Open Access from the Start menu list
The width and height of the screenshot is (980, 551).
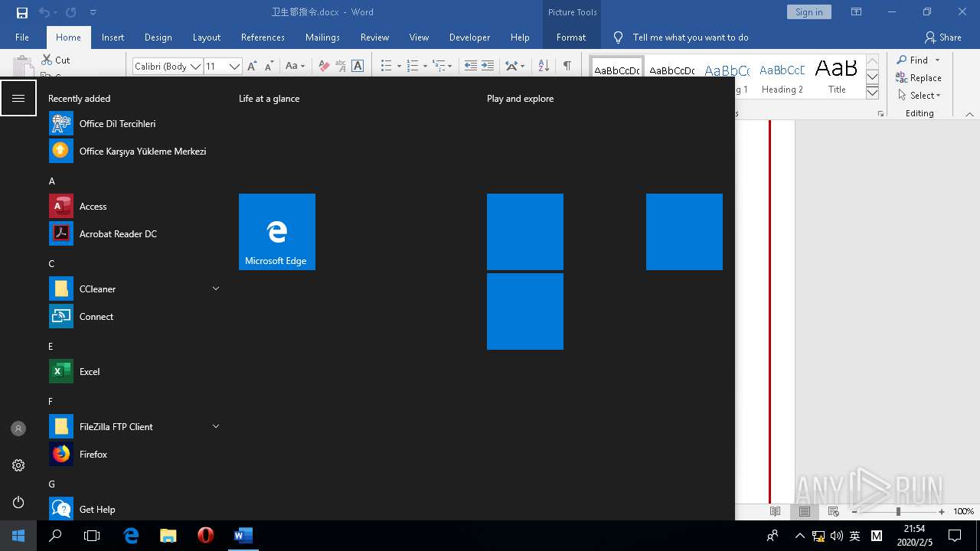click(x=134, y=207)
